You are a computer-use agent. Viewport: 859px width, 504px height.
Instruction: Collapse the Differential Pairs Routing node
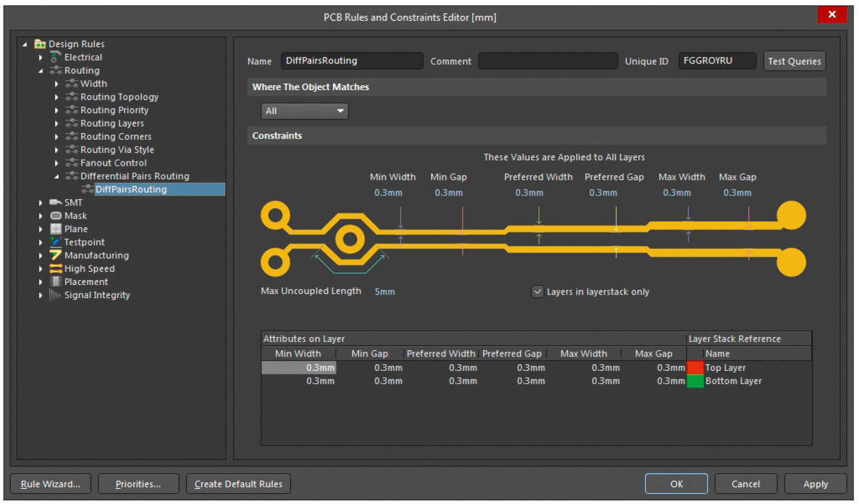click(57, 177)
